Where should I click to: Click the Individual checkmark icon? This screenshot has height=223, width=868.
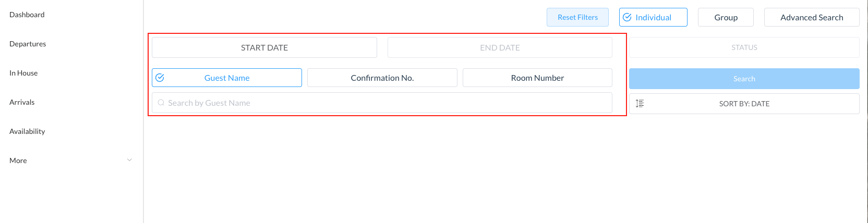628,17
